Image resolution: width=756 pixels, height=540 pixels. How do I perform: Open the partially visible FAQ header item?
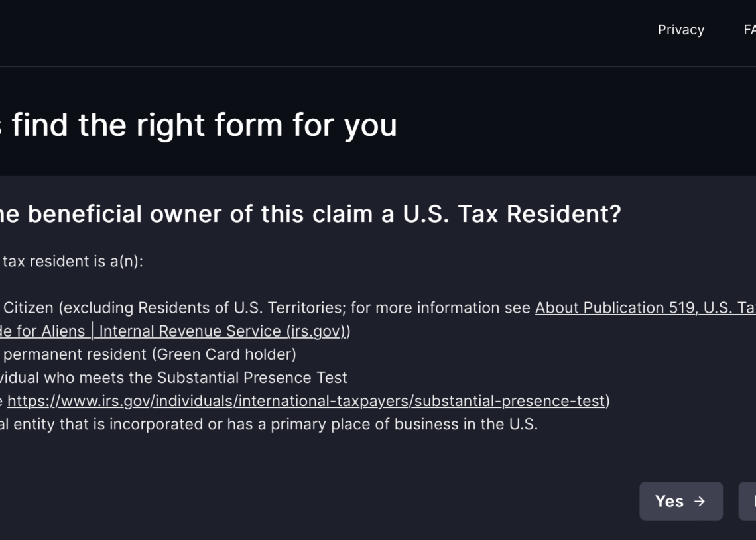tap(750, 30)
